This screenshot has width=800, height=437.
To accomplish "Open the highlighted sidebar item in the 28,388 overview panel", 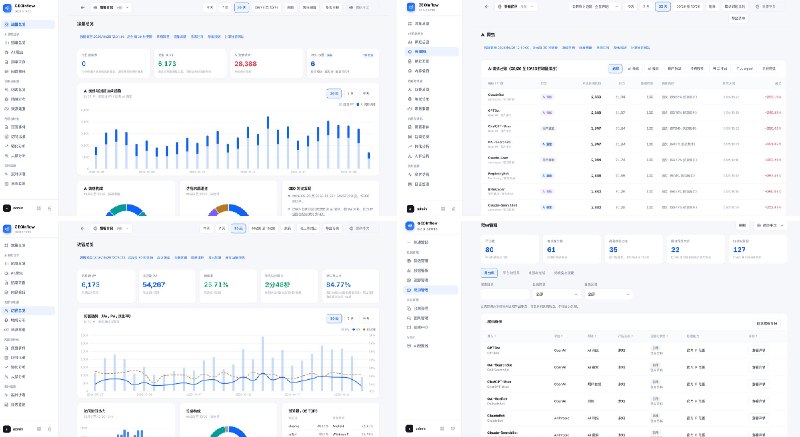I will click(28, 24).
